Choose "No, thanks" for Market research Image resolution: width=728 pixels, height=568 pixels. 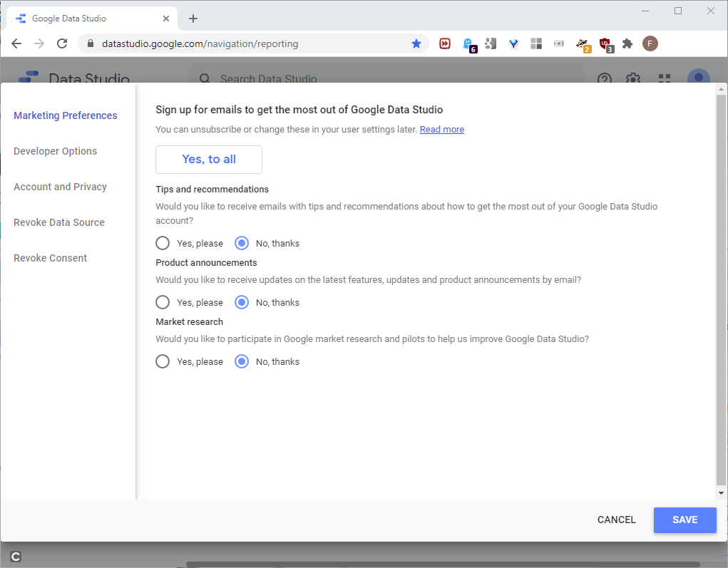(242, 361)
